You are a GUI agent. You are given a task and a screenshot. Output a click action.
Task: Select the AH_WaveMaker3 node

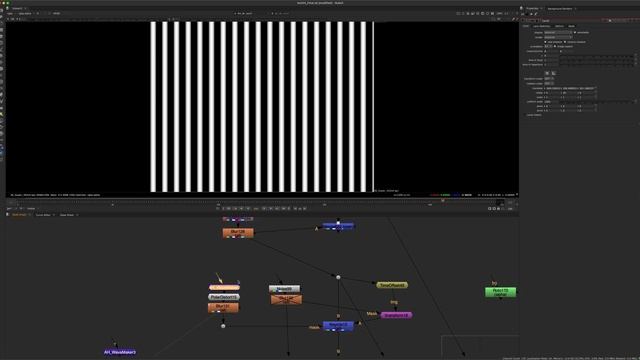120,352
